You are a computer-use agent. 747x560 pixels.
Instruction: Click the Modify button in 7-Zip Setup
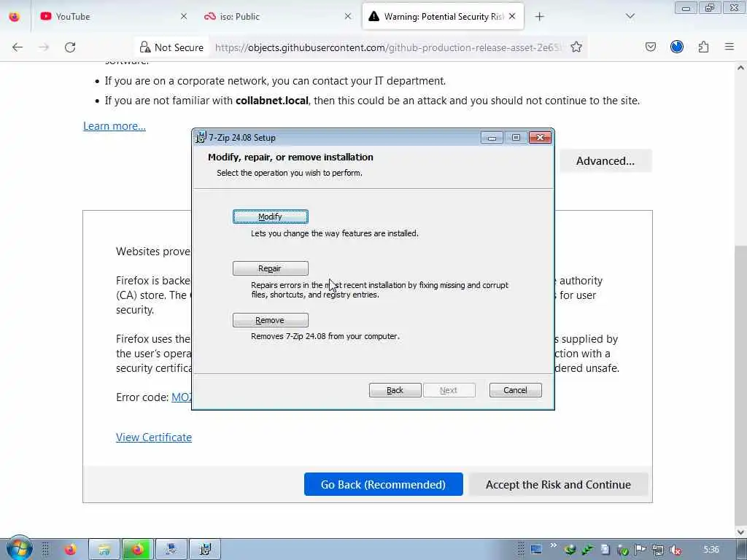coord(270,217)
